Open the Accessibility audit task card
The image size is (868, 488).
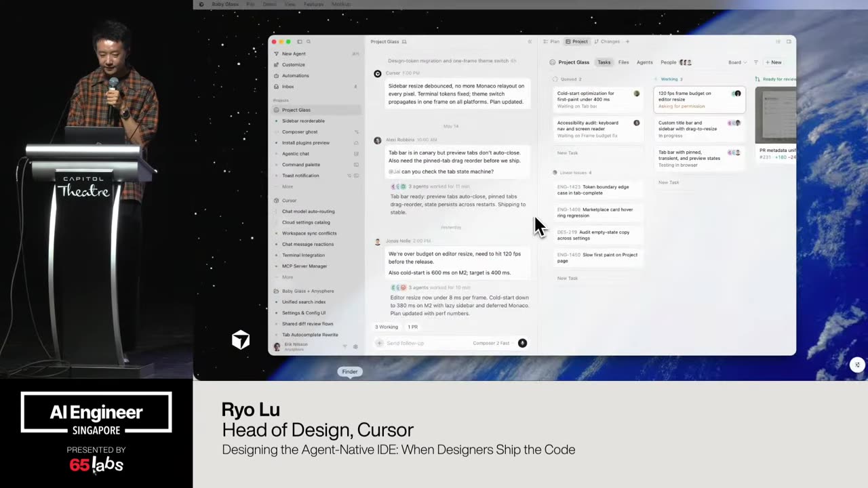point(597,129)
